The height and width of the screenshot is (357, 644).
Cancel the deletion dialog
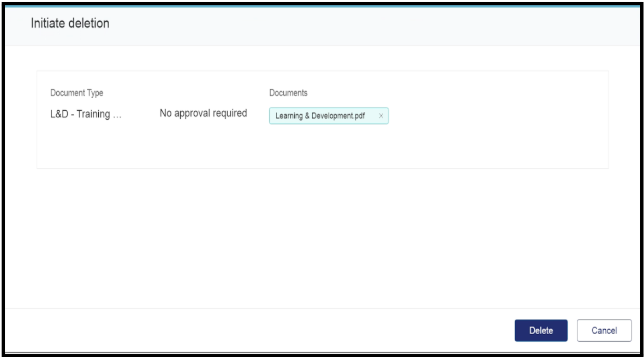[604, 330]
